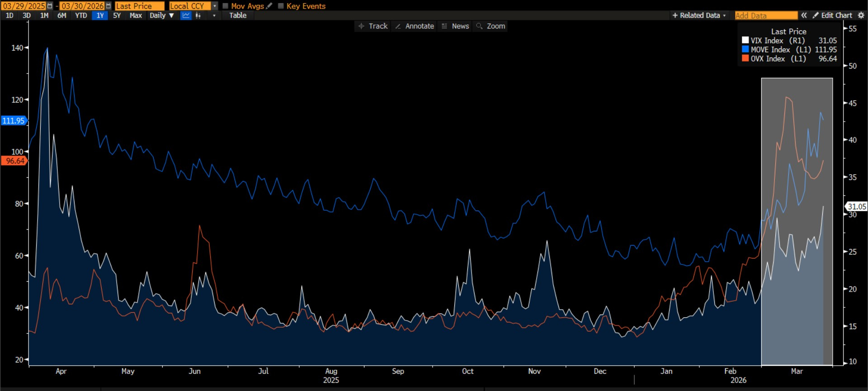Select the 6M time range tab
Screen dimensions: 868x391
click(61, 15)
